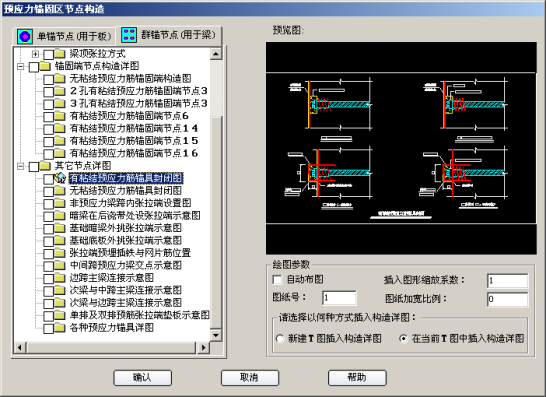
Task: Click the folder icon beside 各种预应力锚具详图
Action: 60,327
